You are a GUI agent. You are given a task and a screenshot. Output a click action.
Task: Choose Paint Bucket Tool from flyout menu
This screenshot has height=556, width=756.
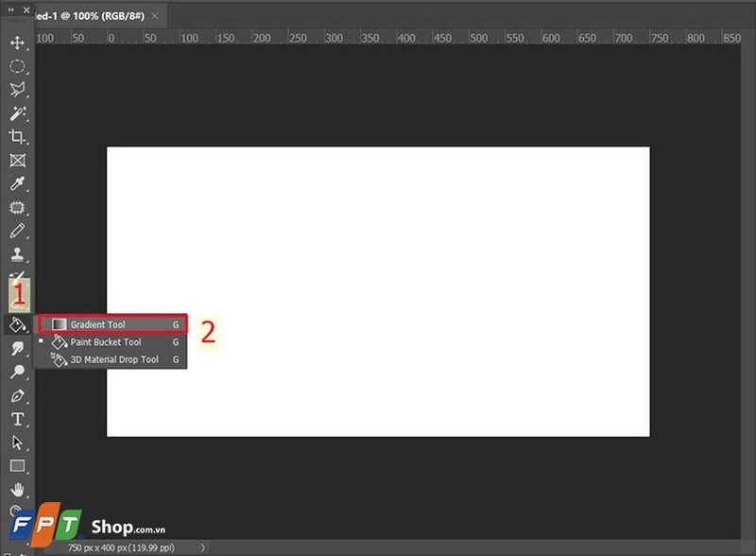(x=112, y=342)
